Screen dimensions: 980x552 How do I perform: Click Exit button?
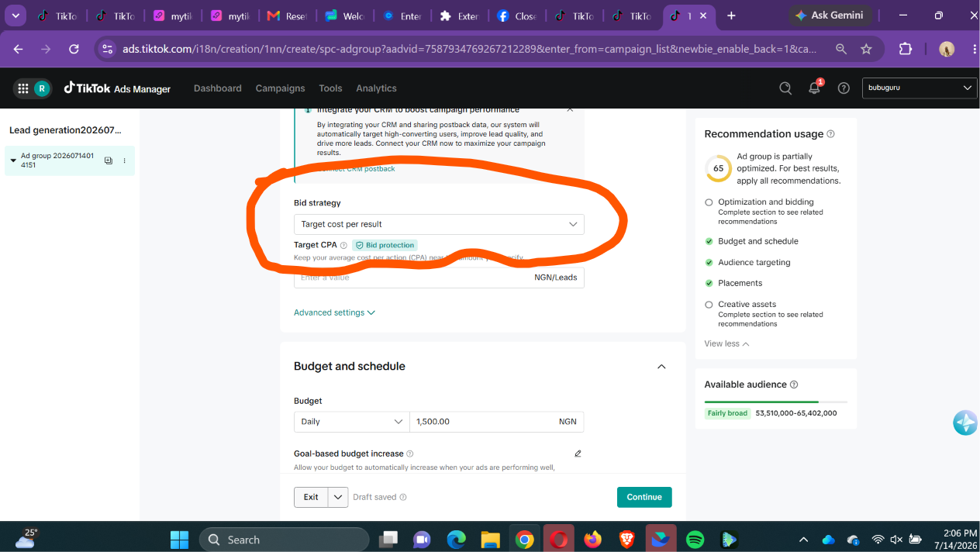(311, 497)
